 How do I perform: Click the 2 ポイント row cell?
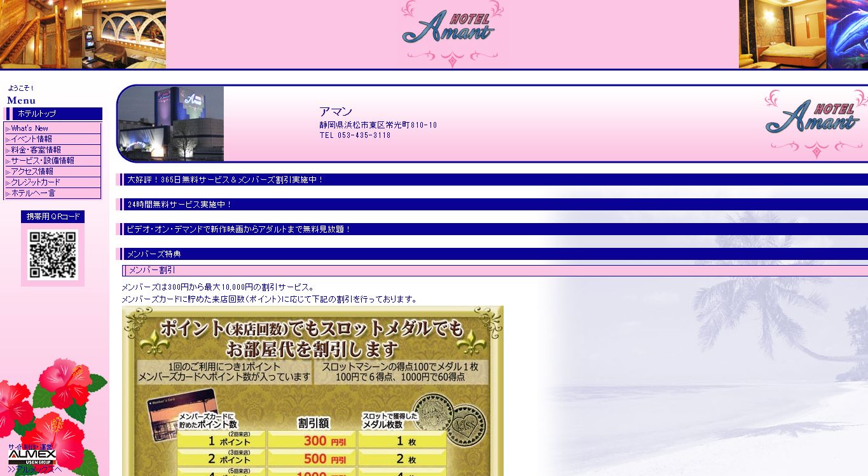coord(221,459)
